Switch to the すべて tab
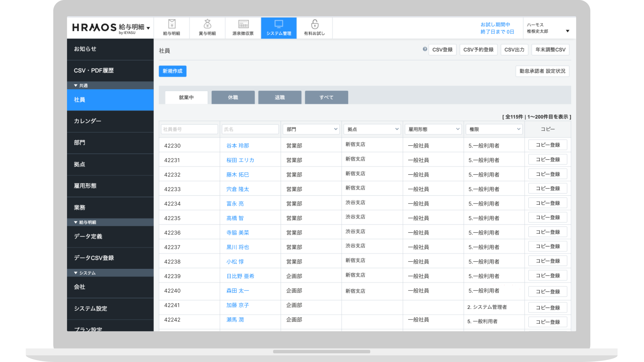The height and width of the screenshot is (362, 644). click(x=326, y=97)
